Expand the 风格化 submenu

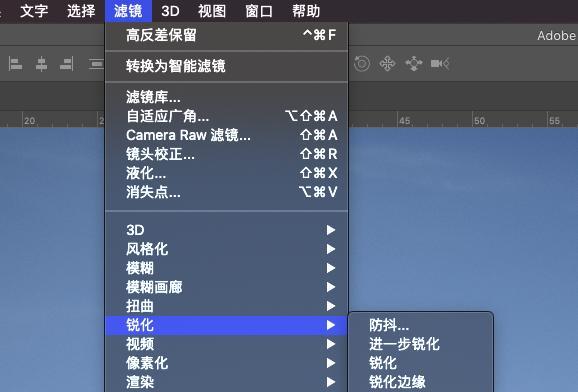click(x=227, y=249)
